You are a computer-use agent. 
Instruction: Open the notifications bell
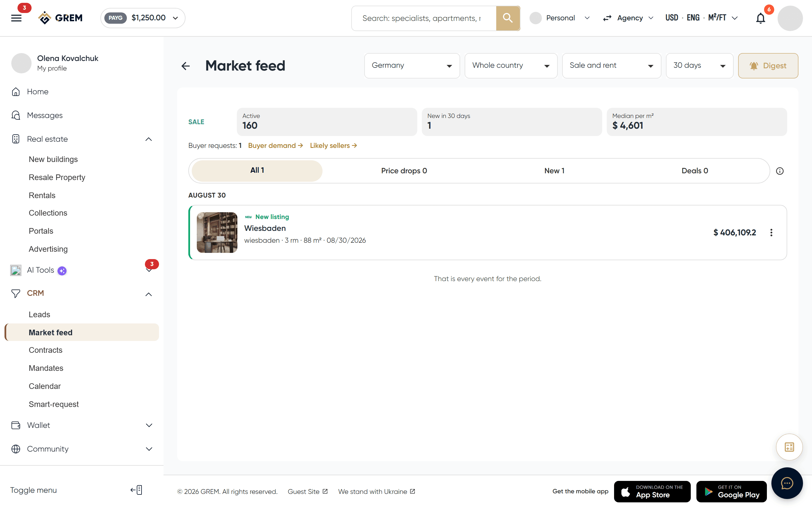click(760, 18)
